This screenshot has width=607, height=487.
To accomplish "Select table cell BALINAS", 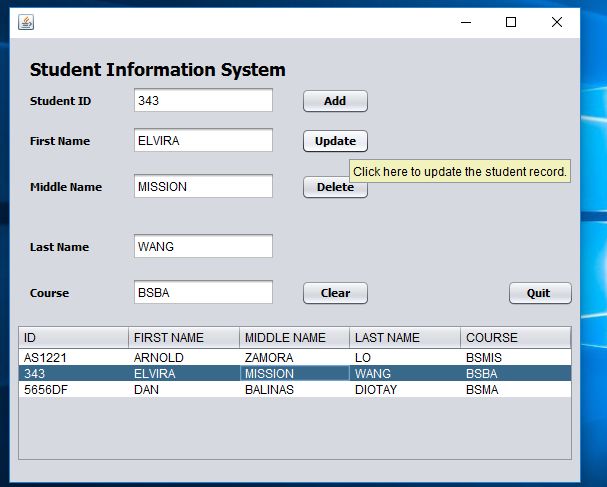I will click(x=295, y=389).
